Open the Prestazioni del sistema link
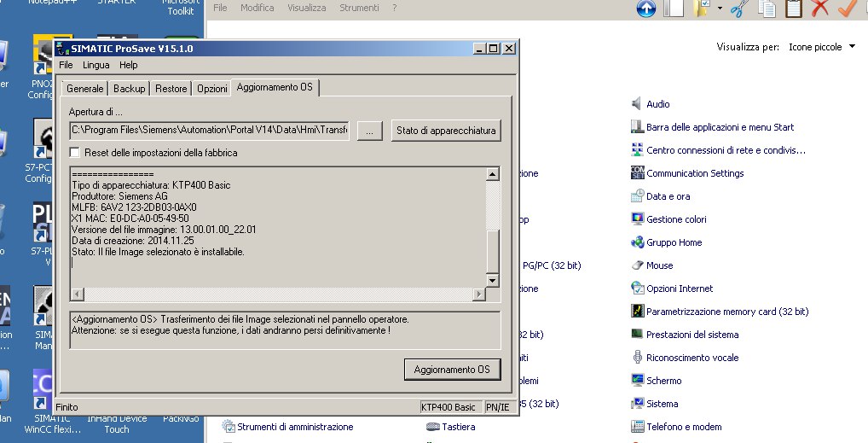Screen dimensions: 868x443 (x=692, y=335)
